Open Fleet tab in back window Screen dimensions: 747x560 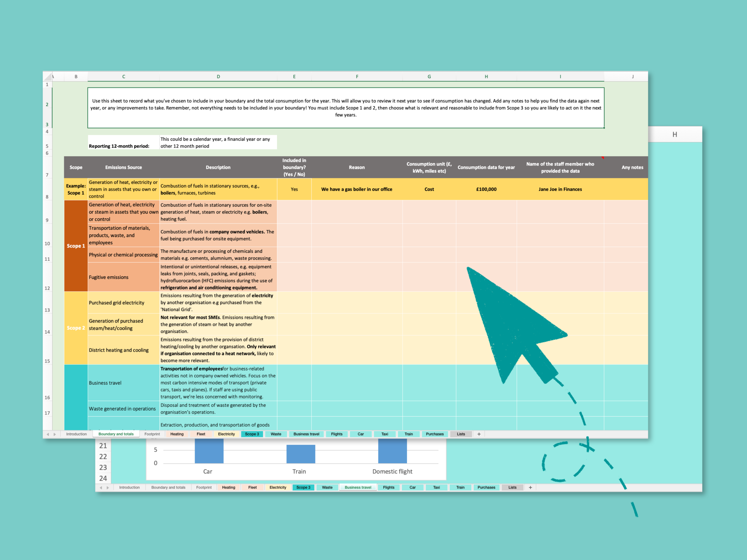[x=253, y=487]
